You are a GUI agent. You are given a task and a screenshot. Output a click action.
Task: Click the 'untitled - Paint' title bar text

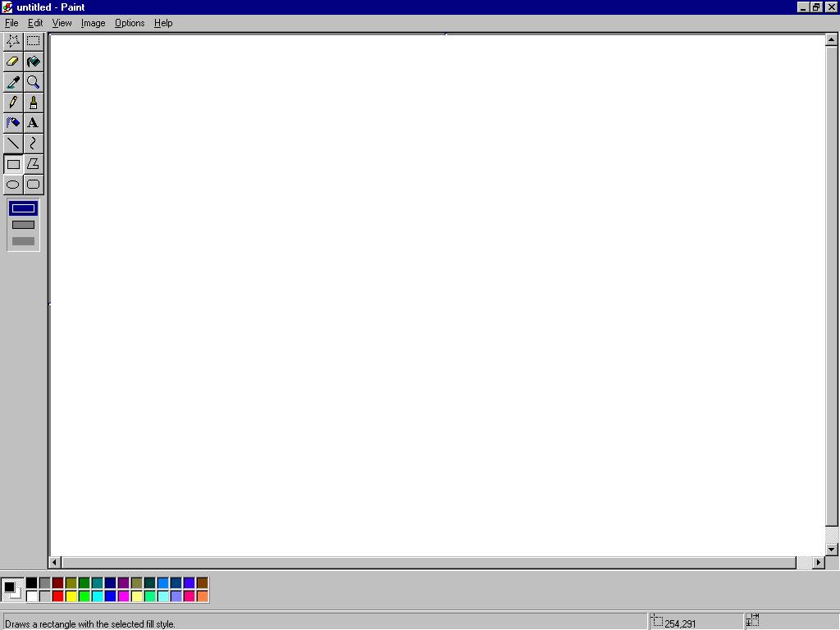(x=51, y=7)
